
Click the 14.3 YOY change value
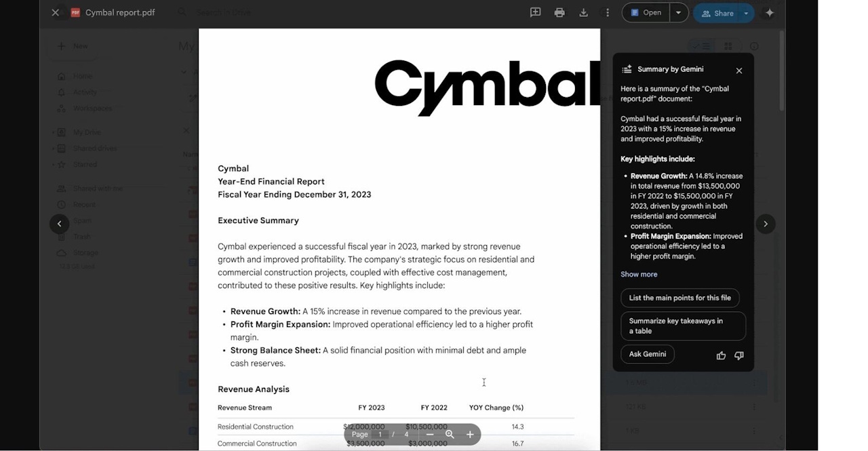pos(517,427)
